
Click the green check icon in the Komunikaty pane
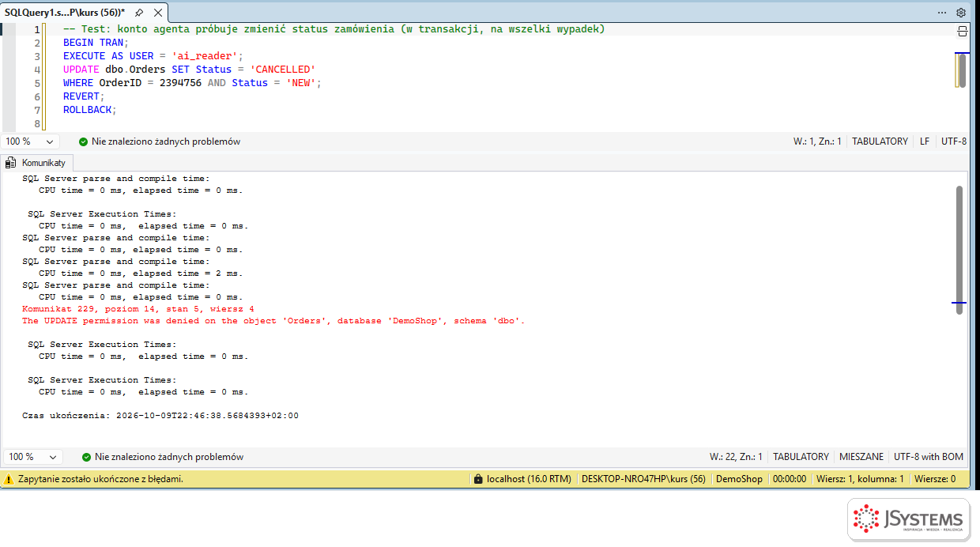pos(86,457)
